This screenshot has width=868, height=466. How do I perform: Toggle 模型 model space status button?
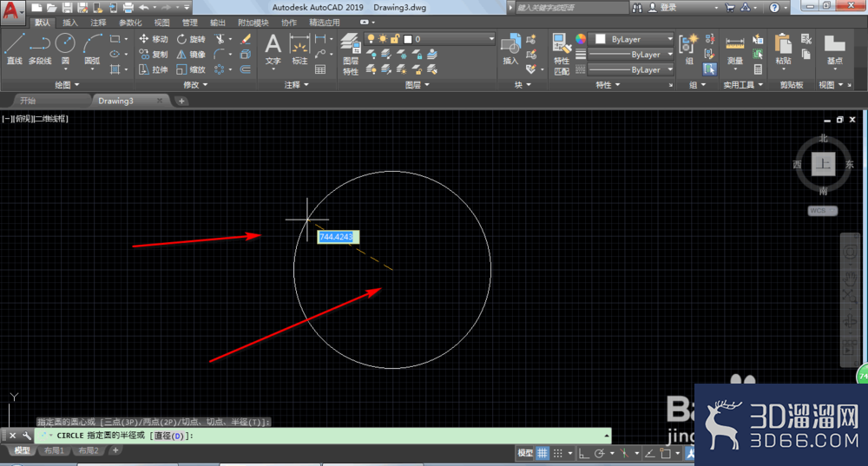[x=525, y=453]
